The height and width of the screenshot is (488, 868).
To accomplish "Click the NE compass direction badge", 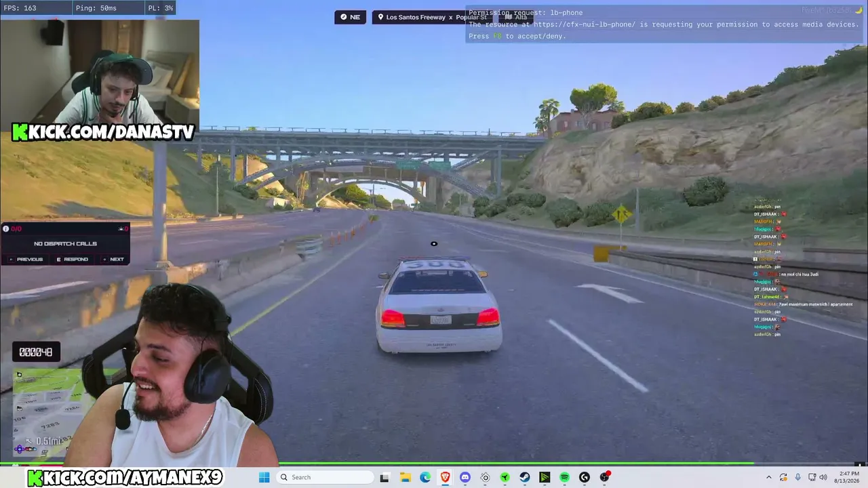I will (351, 17).
